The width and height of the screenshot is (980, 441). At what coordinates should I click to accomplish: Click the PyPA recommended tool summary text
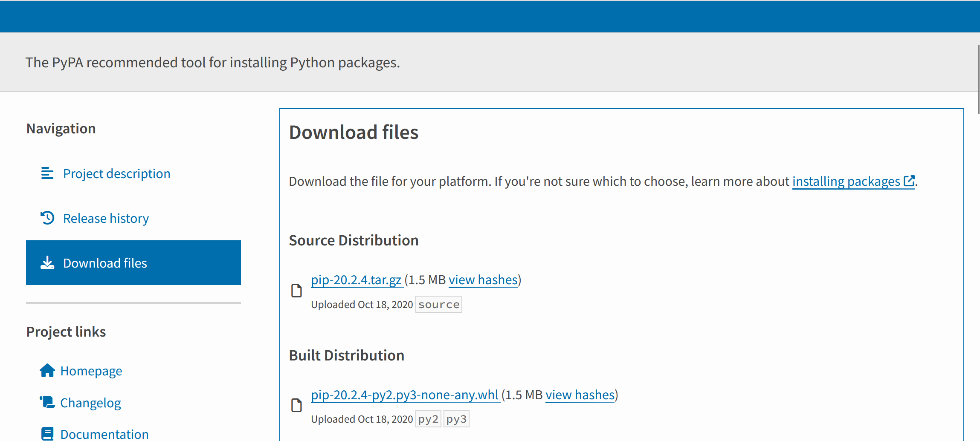(212, 63)
